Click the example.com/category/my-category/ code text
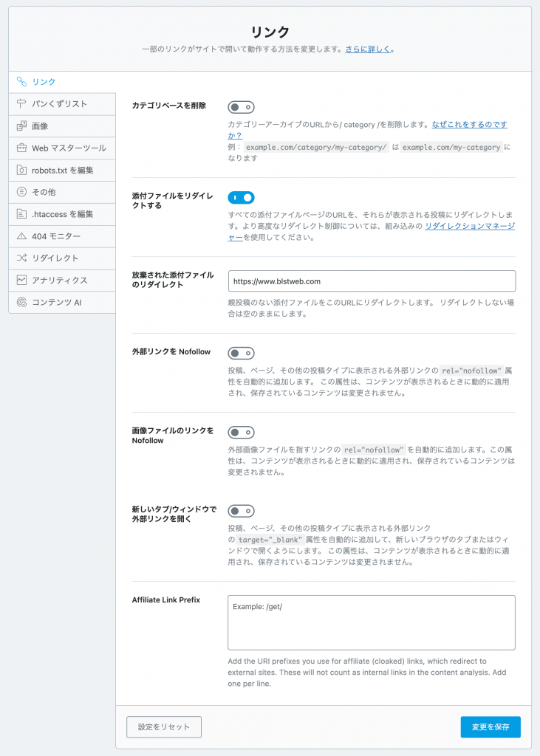The image size is (540, 756). [316, 148]
